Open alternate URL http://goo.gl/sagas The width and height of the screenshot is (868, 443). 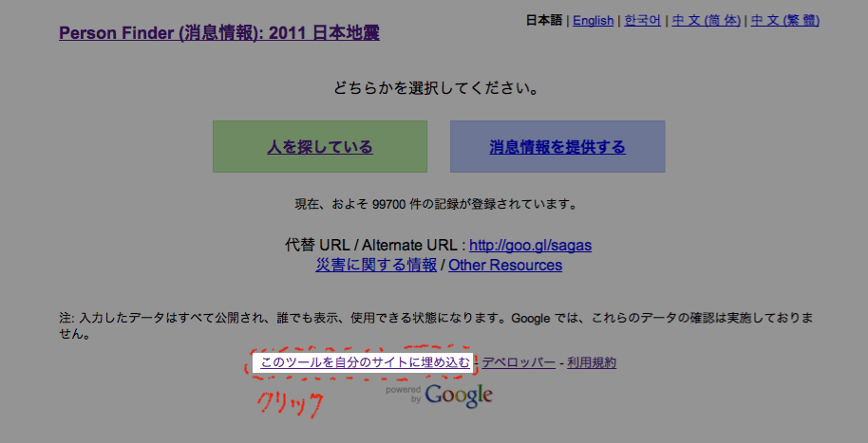point(530,245)
